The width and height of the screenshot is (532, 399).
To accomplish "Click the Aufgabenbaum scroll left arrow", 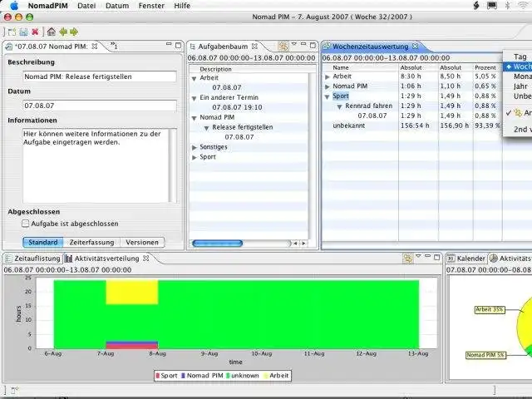I will [296, 244].
